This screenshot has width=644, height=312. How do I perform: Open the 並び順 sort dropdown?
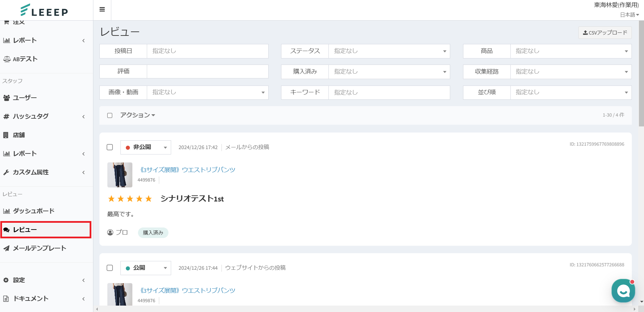tap(571, 92)
